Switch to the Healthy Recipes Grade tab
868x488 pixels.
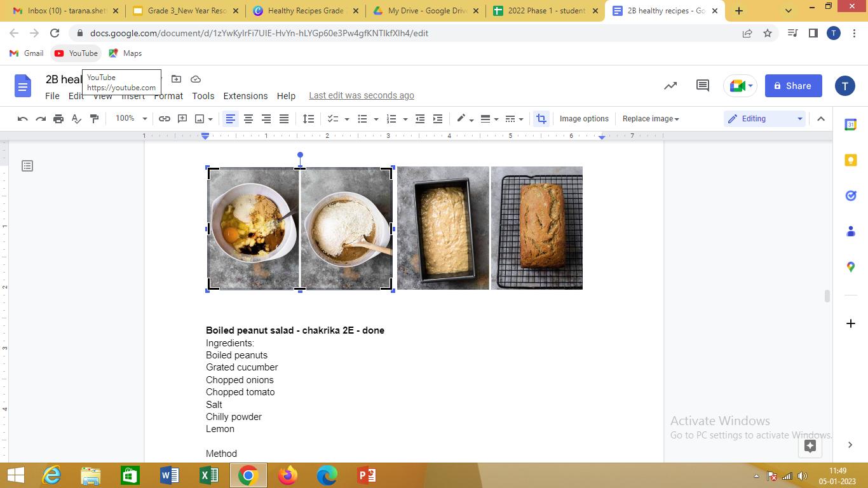coord(306,11)
